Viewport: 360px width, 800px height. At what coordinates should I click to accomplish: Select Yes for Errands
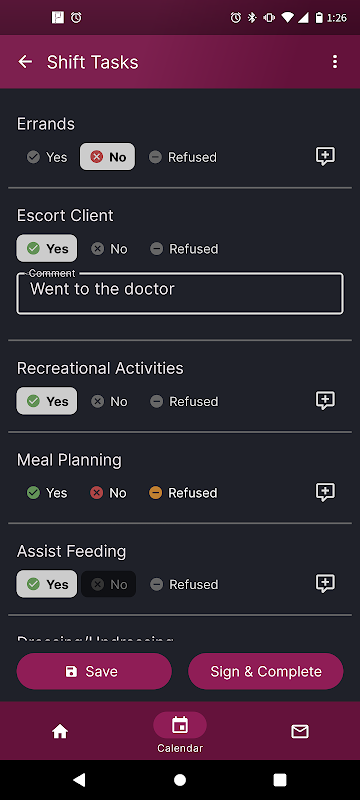pos(47,157)
